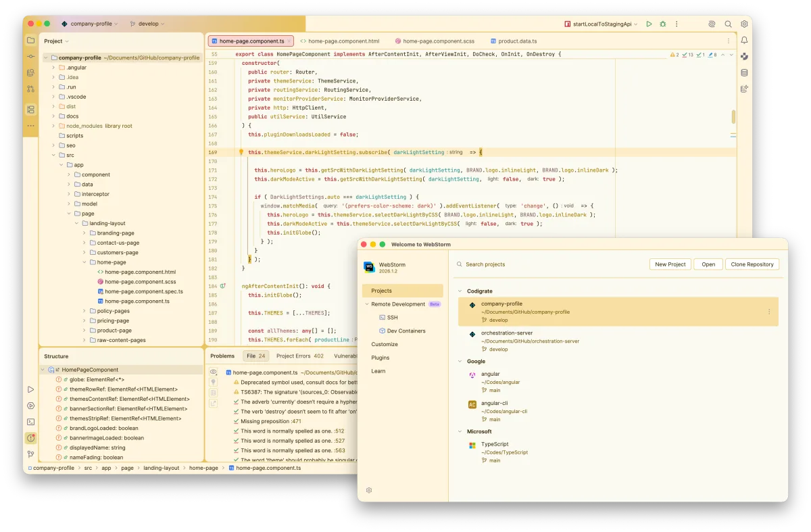Close the home-page.component.ts editor tab
This screenshot has height=532, width=811.
(291, 41)
